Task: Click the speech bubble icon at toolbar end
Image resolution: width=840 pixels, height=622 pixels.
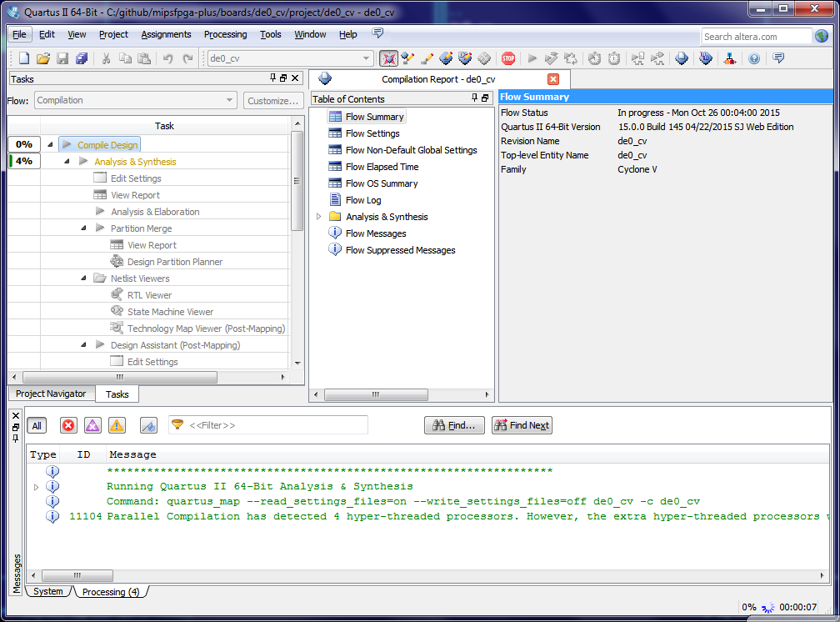Action: pyautogui.click(x=779, y=58)
